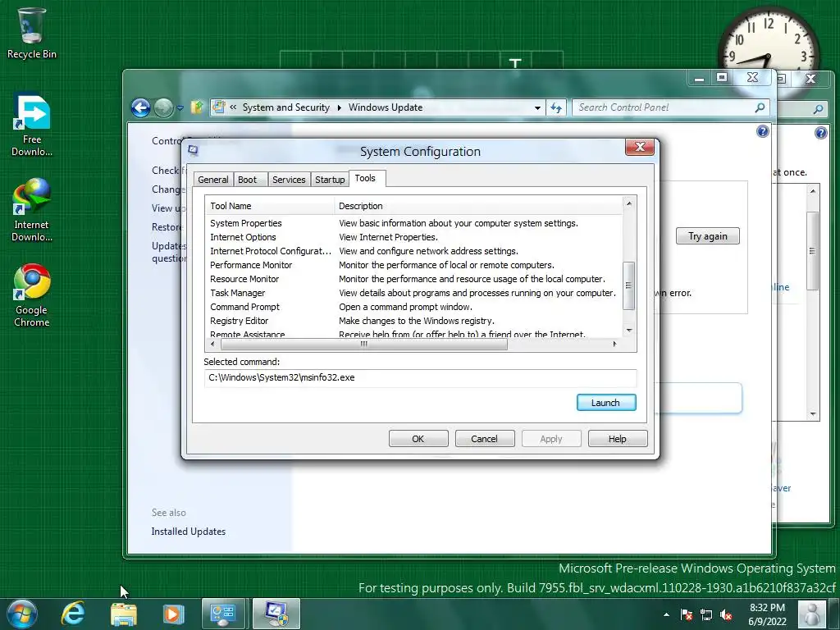This screenshot has width=840, height=630.
Task: Open Windows Media Player from taskbar
Action: pos(172,614)
